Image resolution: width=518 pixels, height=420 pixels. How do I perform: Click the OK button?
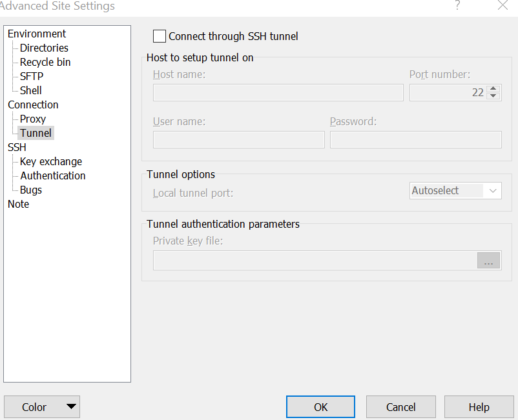tap(320, 407)
